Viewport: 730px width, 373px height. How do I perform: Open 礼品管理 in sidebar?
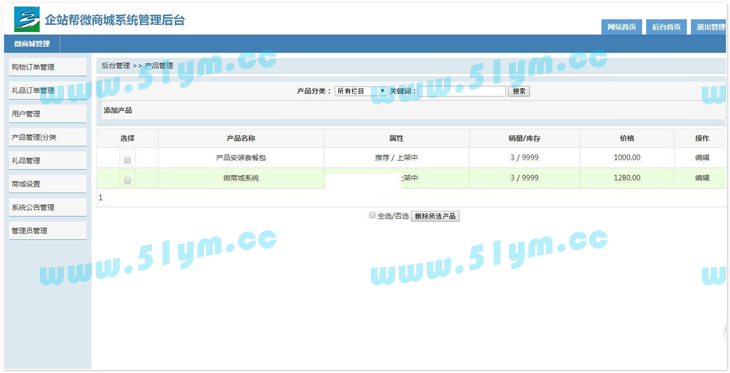click(47, 161)
